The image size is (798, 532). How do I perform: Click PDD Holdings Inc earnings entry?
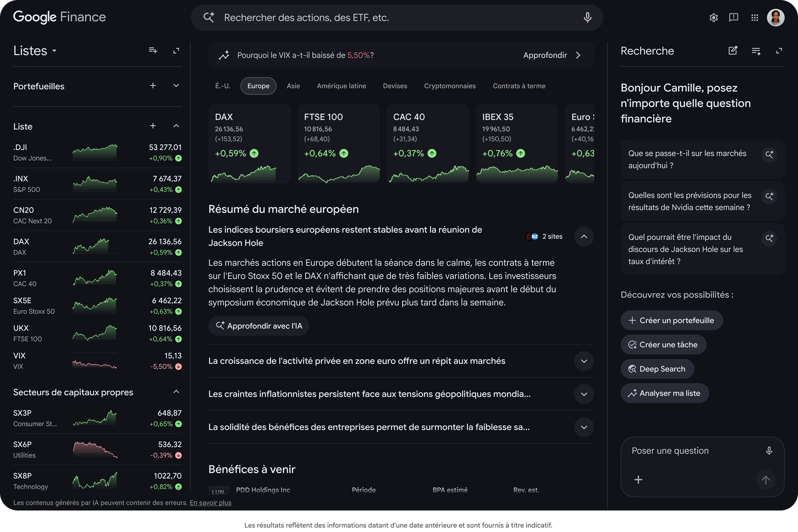tap(263, 490)
